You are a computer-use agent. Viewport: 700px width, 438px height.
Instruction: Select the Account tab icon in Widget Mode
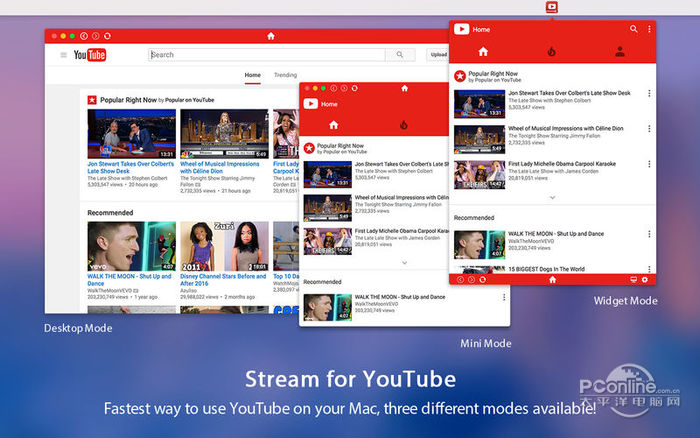tap(620, 52)
